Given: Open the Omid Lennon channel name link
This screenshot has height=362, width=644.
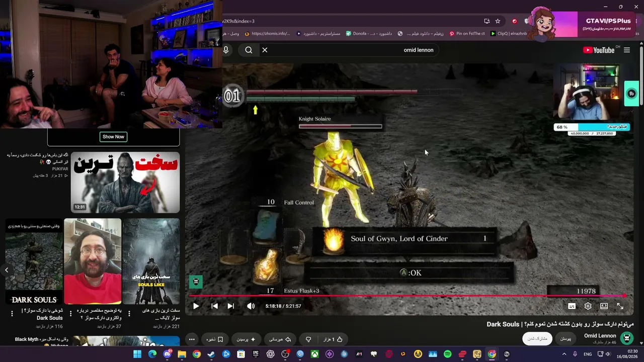Looking at the screenshot, I should (x=600, y=335).
